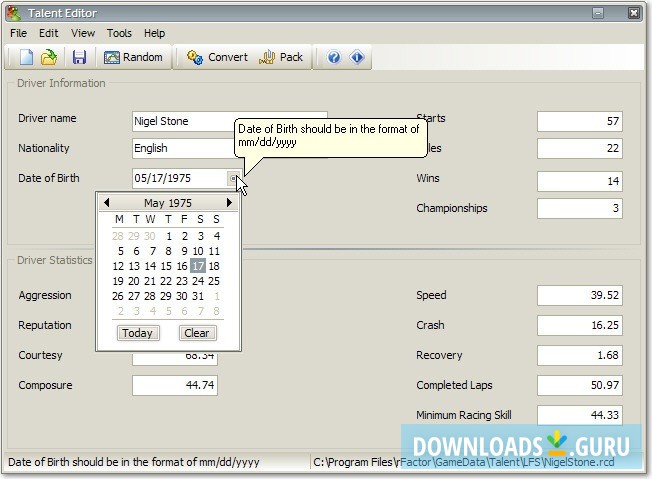652x479 pixels.
Task: Select greyed April 28 in calendar
Action: coord(118,236)
